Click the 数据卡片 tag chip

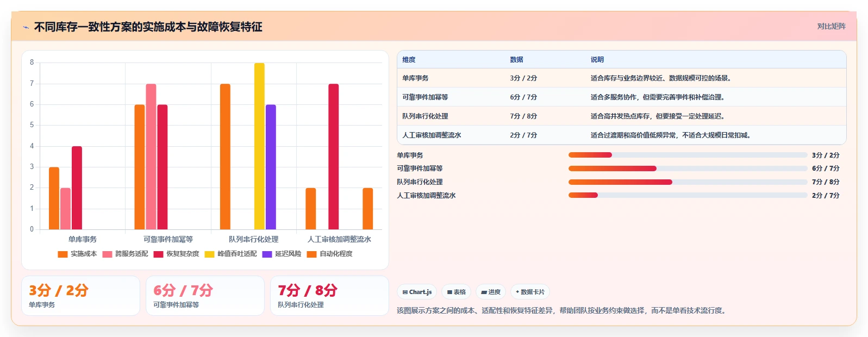click(x=530, y=292)
